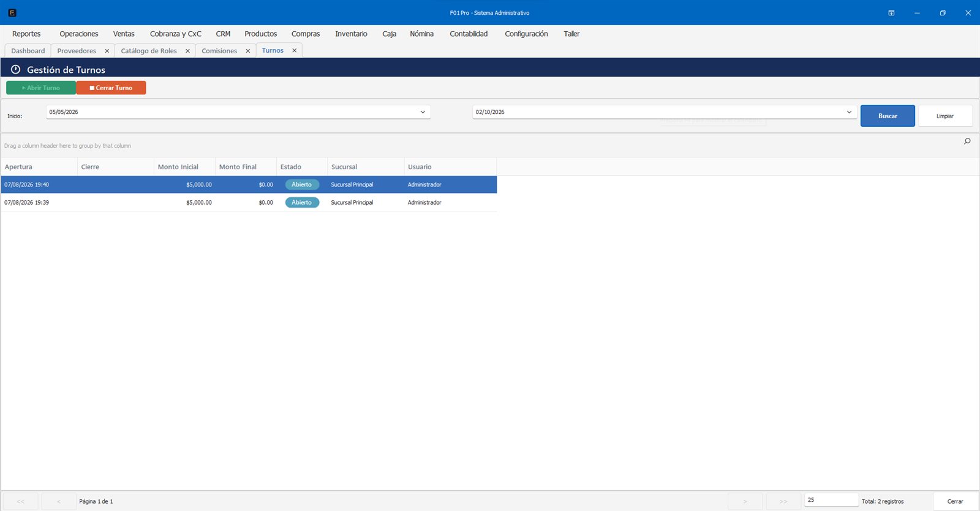The image size is (980, 511).
Task: Close the Catálogo de Roles tab
Action: (187, 51)
